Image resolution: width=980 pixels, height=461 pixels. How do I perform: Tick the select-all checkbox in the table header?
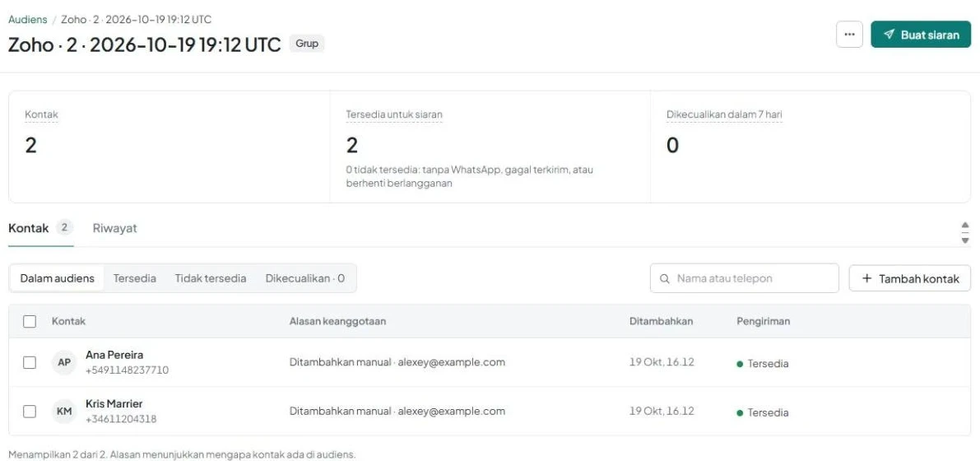(x=30, y=322)
